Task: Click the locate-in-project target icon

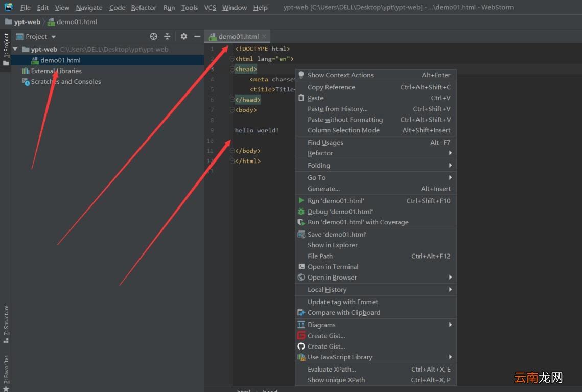Action: tap(154, 36)
